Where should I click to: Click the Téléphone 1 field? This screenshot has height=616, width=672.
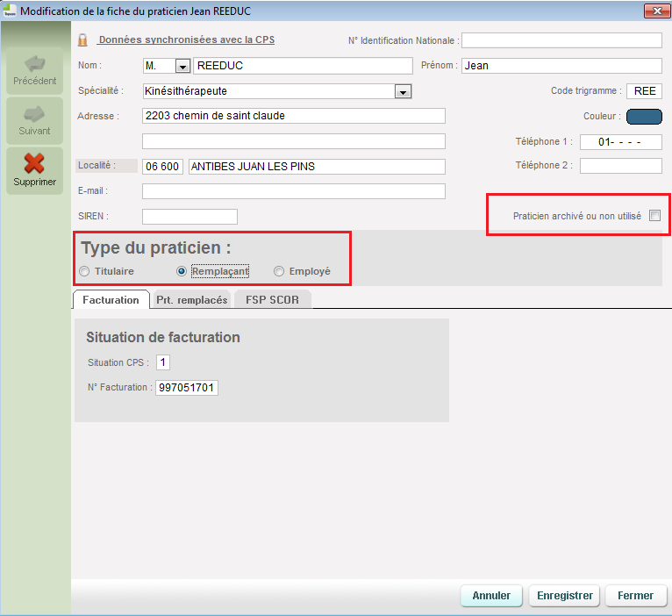[x=621, y=142]
